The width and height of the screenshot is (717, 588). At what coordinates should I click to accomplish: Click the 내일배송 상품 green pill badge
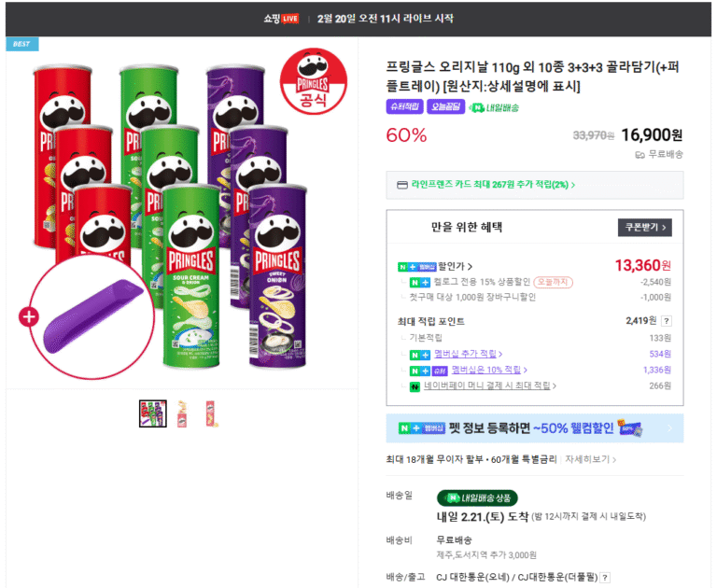pyautogui.click(x=477, y=497)
